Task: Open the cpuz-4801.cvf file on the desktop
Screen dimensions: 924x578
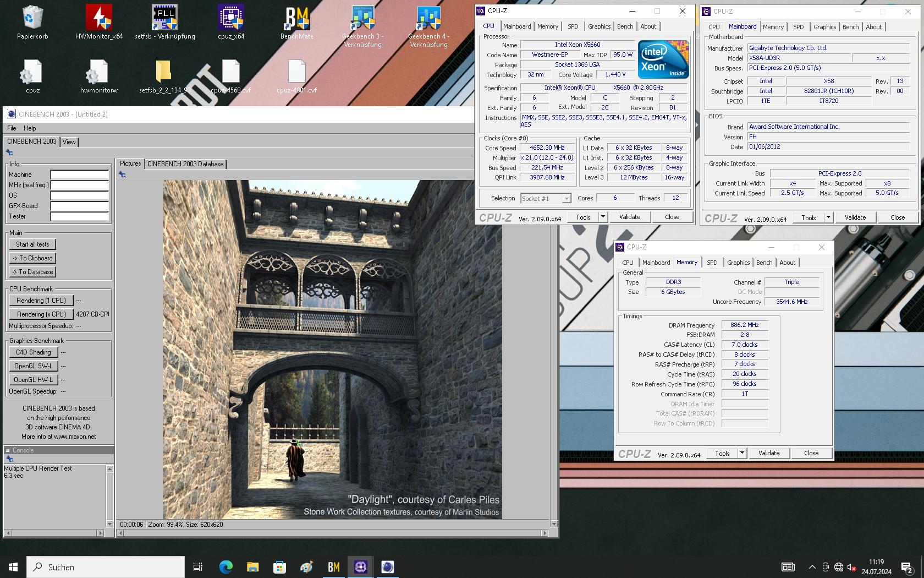Action: click(297, 76)
